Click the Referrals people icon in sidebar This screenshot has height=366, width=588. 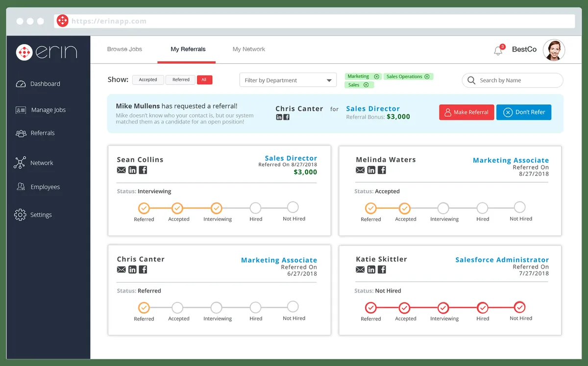21,133
